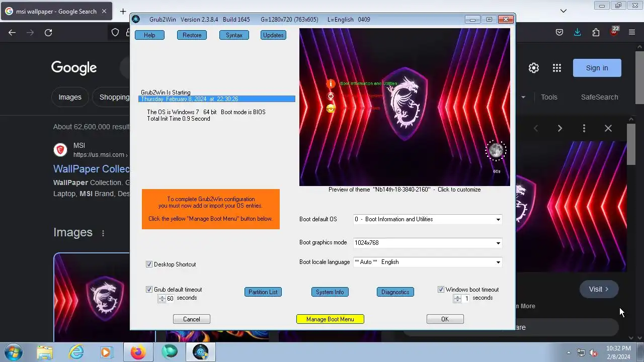The height and width of the screenshot is (362, 644).
Task: Open the MSI WallPaper Collection result link
Action: [x=92, y=169]
